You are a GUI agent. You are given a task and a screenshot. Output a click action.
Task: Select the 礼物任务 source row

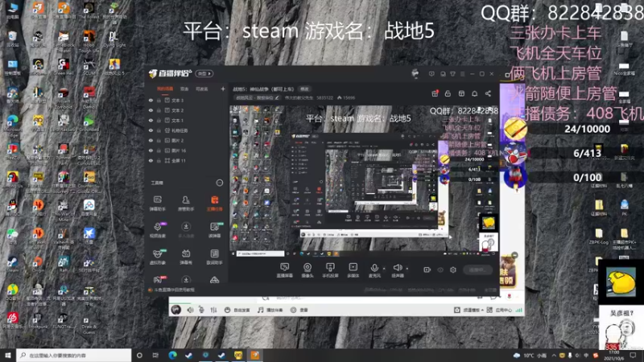pyautogui.click(x=187, y=130)
